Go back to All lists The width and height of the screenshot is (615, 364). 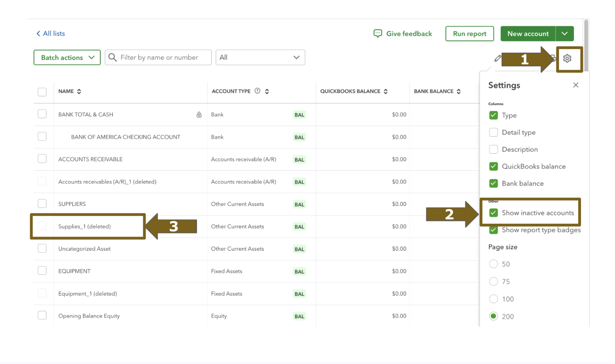point(50,34)
